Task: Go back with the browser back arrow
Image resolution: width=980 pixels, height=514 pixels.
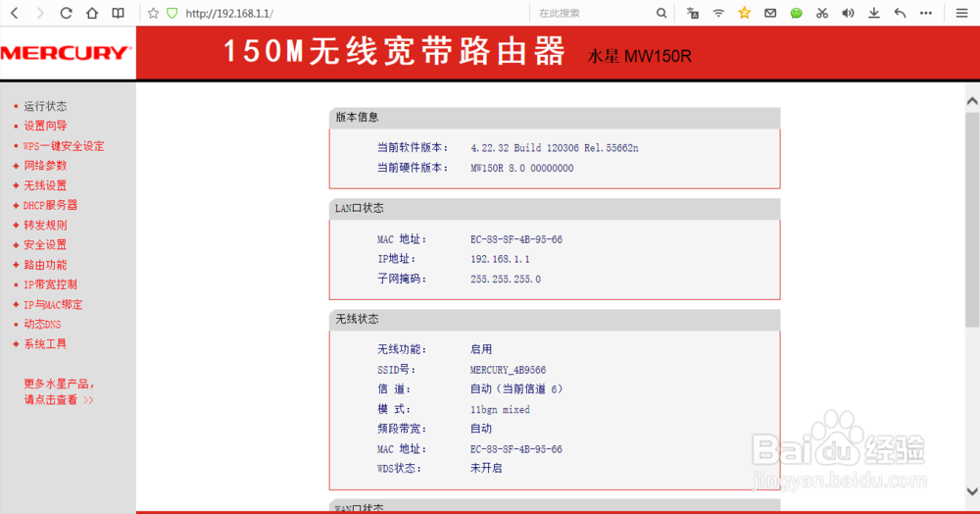Action: (x=15, y=13)
